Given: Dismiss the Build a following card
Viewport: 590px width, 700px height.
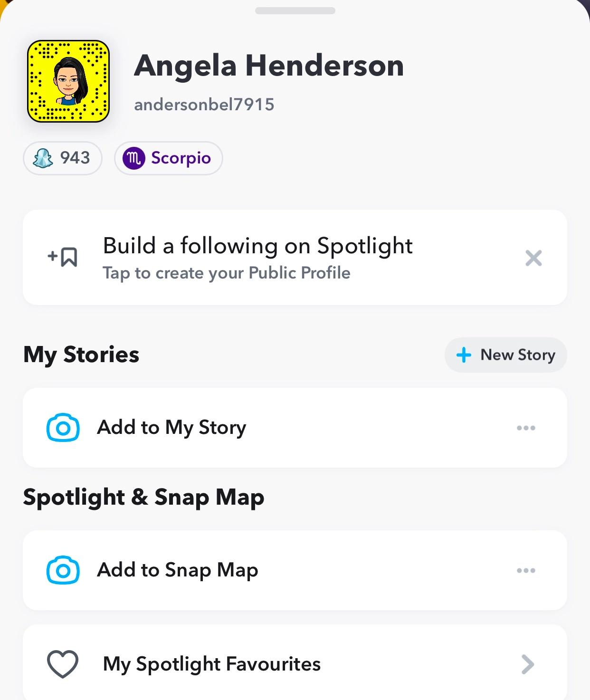Looking at the screenshot, I should click(533, 258).
